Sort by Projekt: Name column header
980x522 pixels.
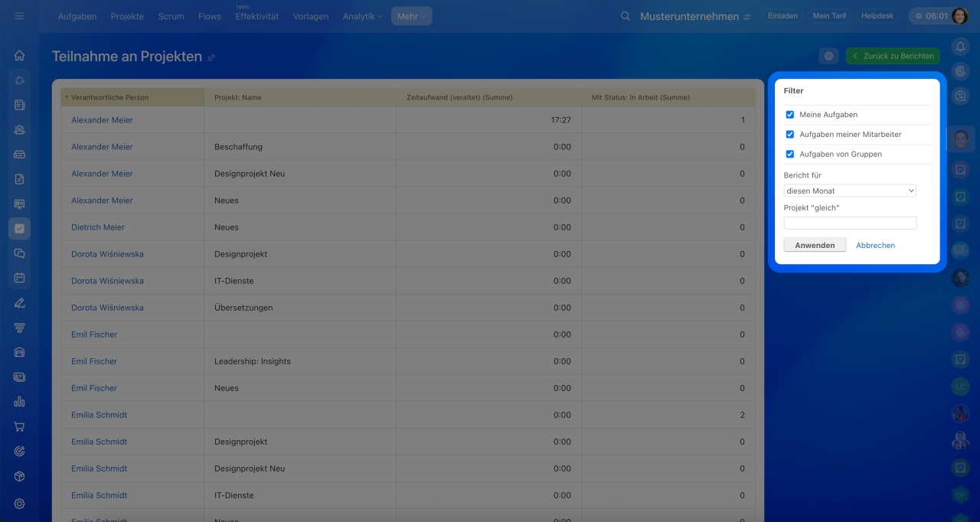(x=300, y=97)
